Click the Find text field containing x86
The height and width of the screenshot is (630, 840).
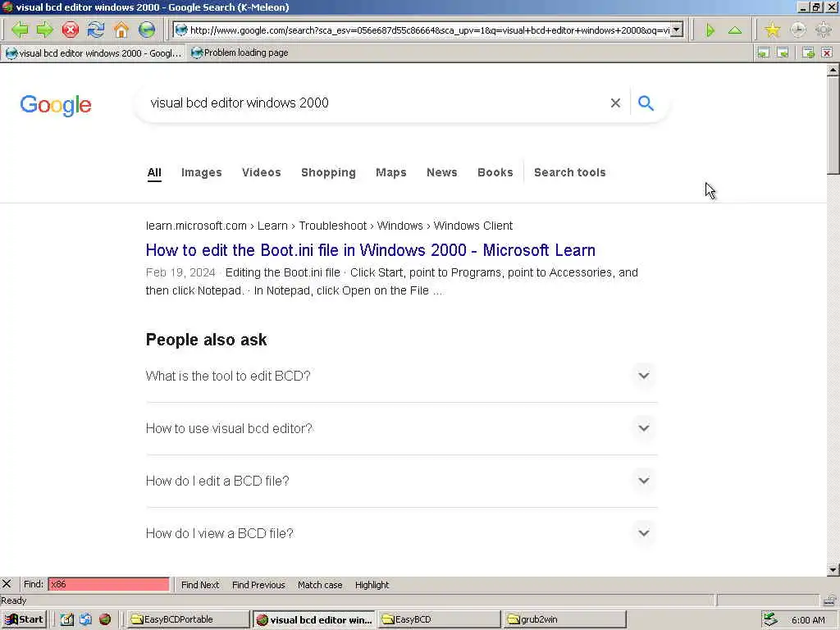109,584
